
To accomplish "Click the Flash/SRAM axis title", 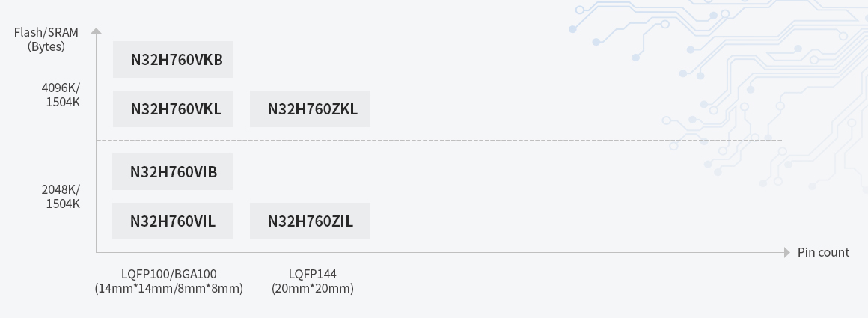I will 46,32.
